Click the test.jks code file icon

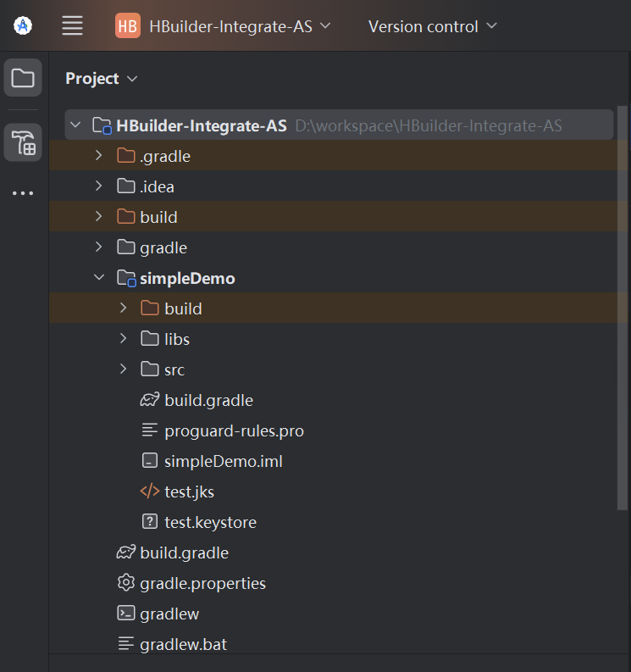tap(150, 492)
